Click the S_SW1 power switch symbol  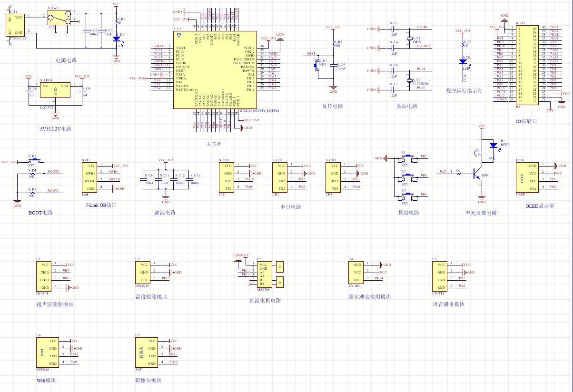click(x=59, y=17)
